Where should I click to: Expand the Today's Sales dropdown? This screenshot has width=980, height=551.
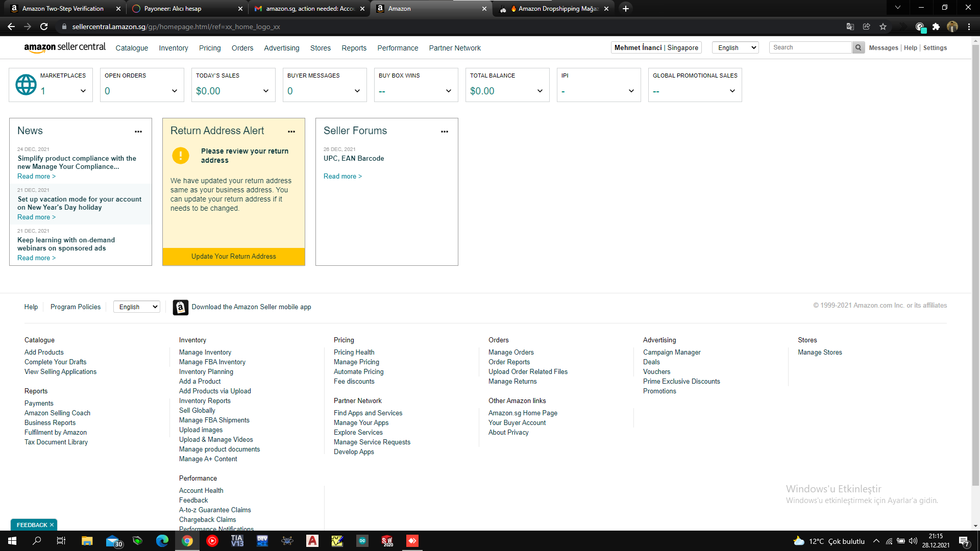coord(265,91)
